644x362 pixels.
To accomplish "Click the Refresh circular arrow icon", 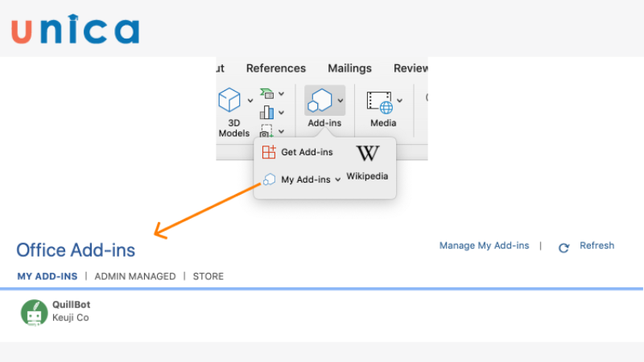I will click(x=564, y=247).
